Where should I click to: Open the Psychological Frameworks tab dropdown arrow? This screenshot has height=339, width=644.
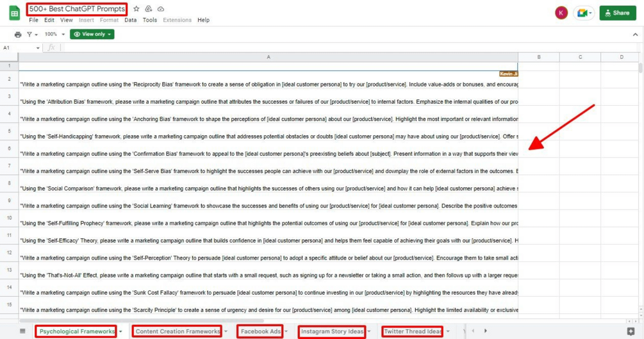point(120,332)
